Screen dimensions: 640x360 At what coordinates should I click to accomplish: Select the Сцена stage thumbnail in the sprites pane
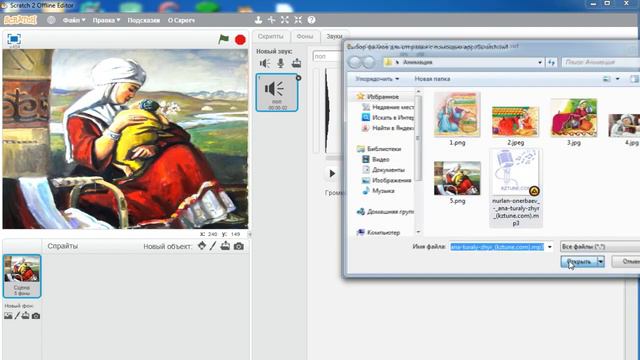(x=22, y=276)
